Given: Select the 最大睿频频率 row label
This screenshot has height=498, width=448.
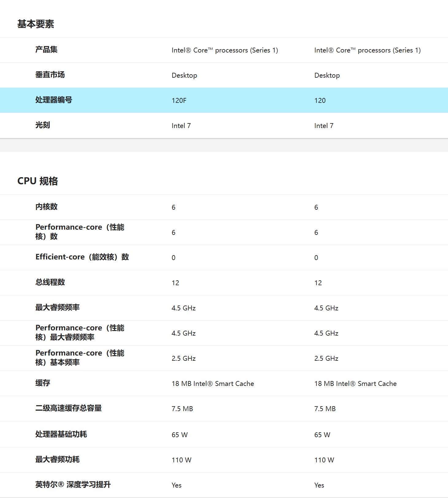Looking at the screenshot, I should 57,307.
